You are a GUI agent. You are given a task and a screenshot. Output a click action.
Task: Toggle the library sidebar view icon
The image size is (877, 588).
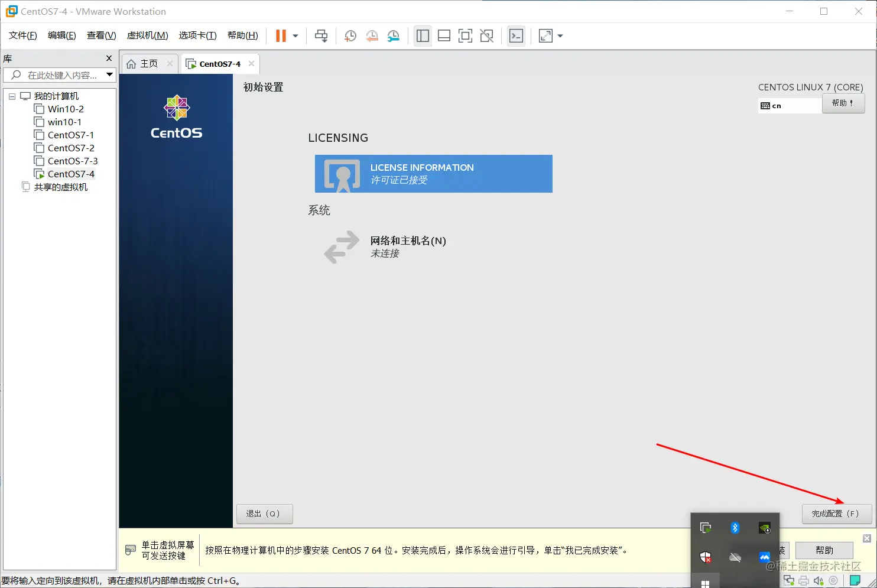click(x=423, y=35)
